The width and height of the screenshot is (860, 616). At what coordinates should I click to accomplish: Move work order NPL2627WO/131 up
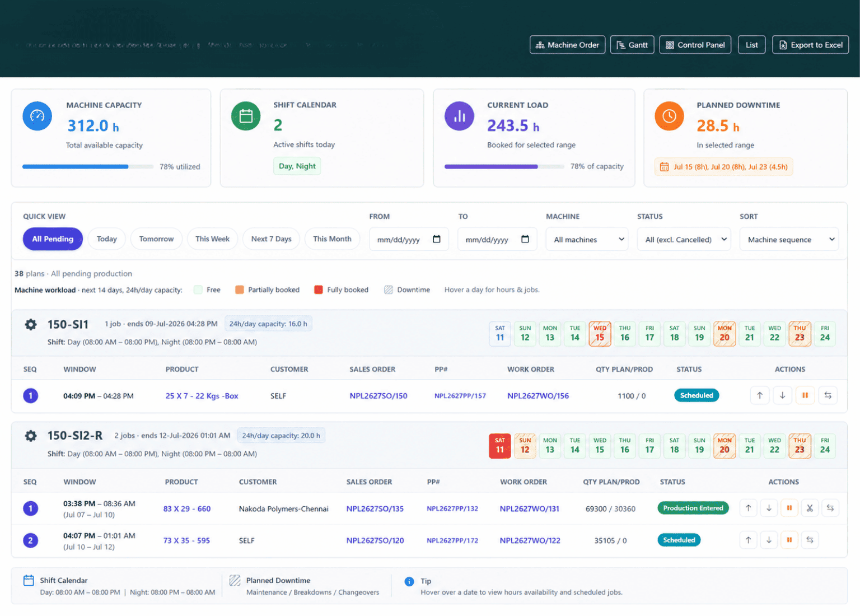click(749, 508)
